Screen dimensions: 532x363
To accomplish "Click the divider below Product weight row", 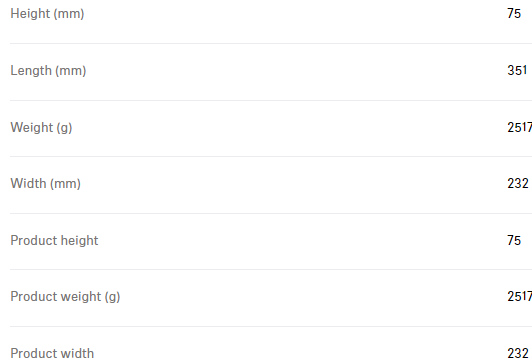I will [271, 327].
